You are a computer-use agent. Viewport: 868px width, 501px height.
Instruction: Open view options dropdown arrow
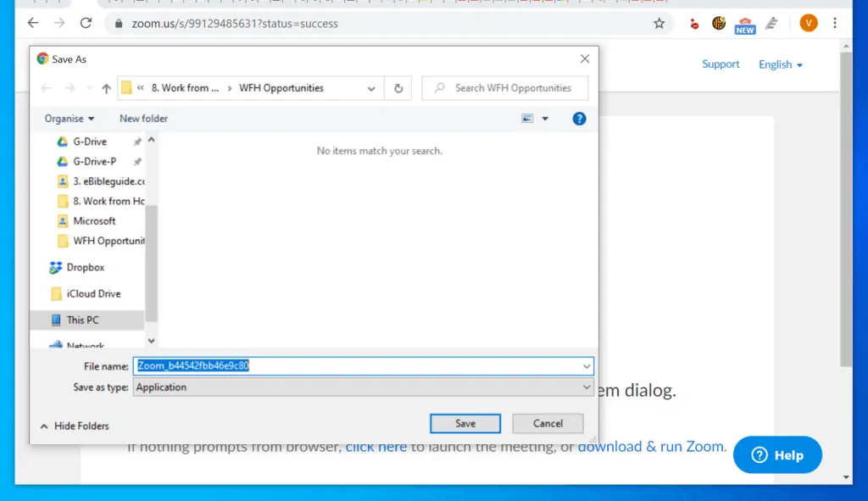545,119
